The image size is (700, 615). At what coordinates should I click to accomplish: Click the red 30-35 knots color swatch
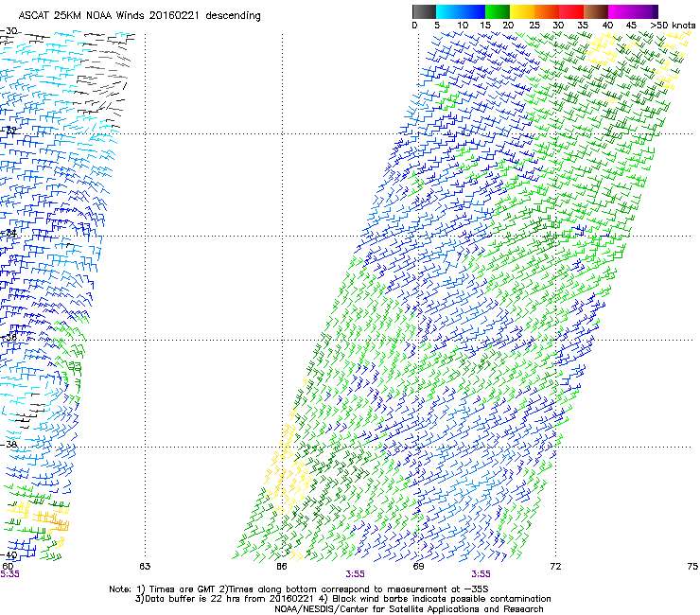(571, 11)
